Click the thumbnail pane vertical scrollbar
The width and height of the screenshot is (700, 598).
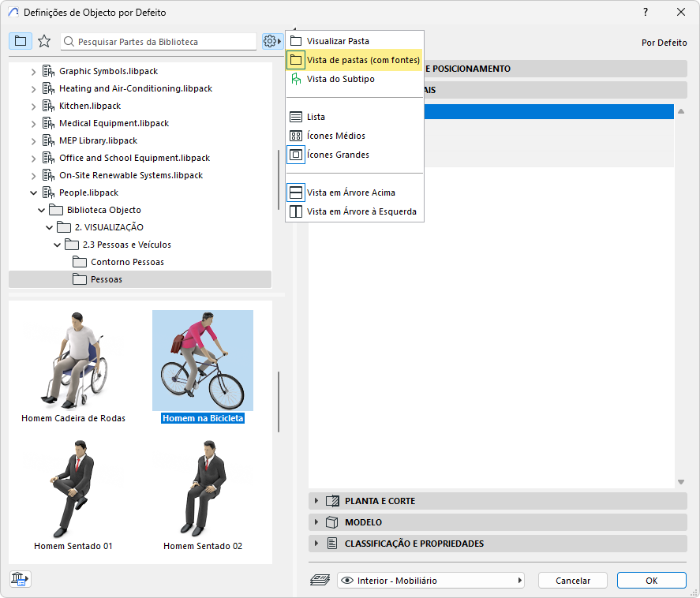279,402
